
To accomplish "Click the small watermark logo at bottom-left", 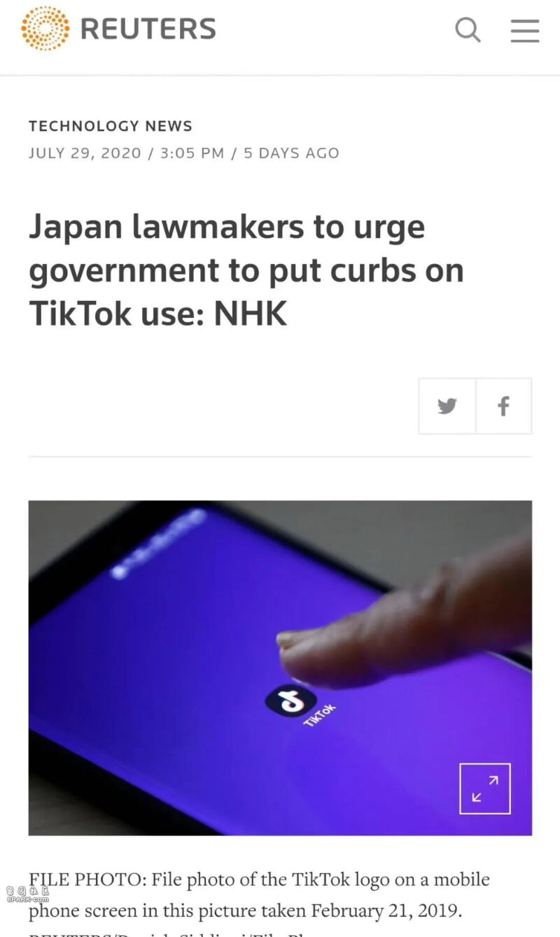I will (x=28, y=894).
